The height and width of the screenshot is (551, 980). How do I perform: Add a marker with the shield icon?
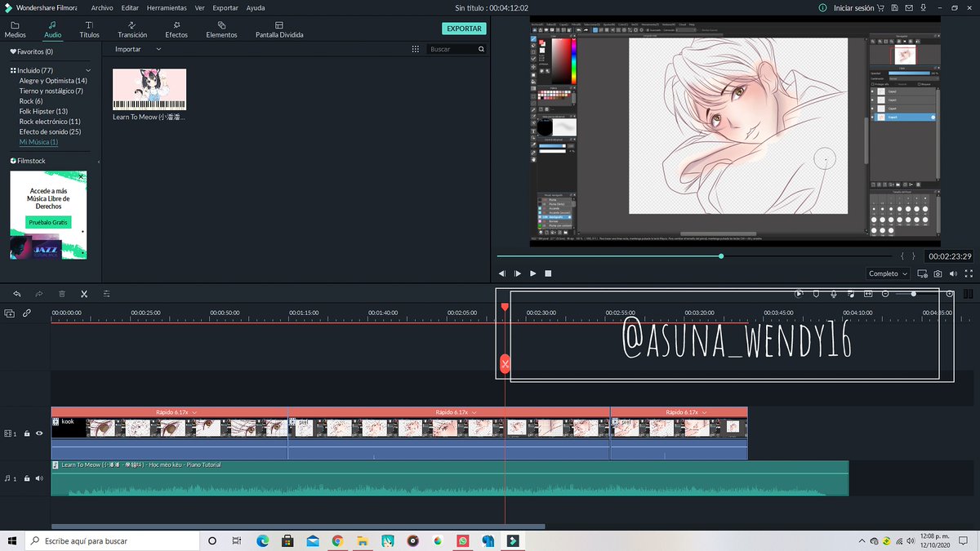pos(816,294)
